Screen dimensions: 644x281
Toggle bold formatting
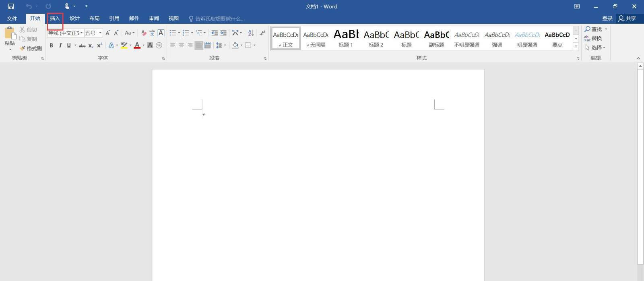51,46
